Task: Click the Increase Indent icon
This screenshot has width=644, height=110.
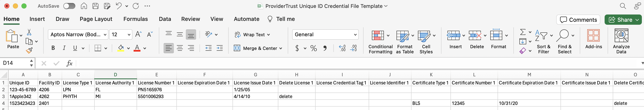Action: (x=219, y=48)
